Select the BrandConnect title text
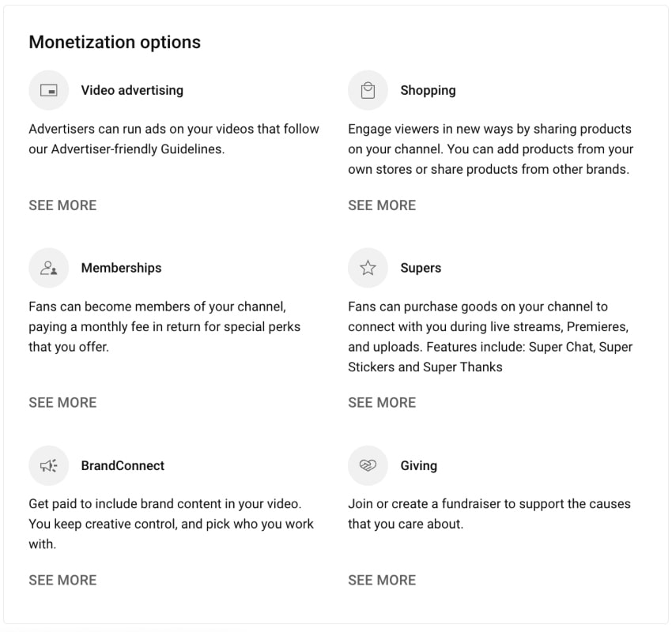672x632 pixels. (x=123, y=465)
